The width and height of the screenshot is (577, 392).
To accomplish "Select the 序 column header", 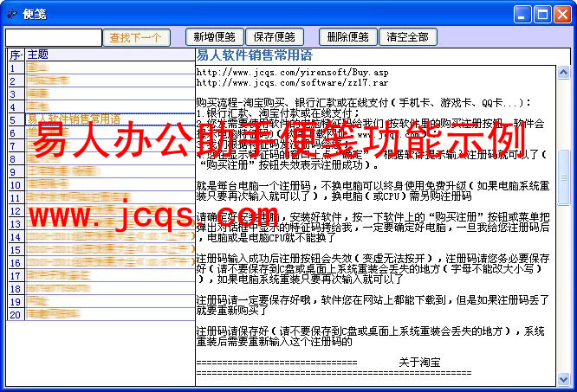I will (16, 55).
